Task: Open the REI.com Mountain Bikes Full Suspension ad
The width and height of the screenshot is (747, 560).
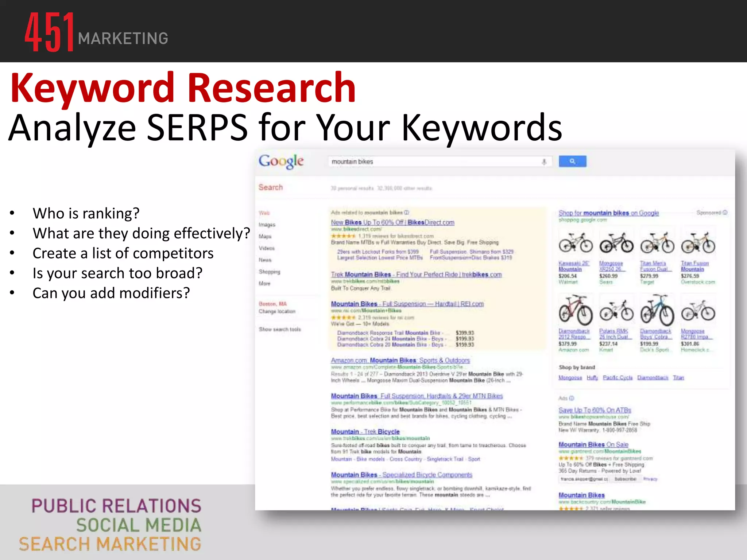Action: (407, 304)
